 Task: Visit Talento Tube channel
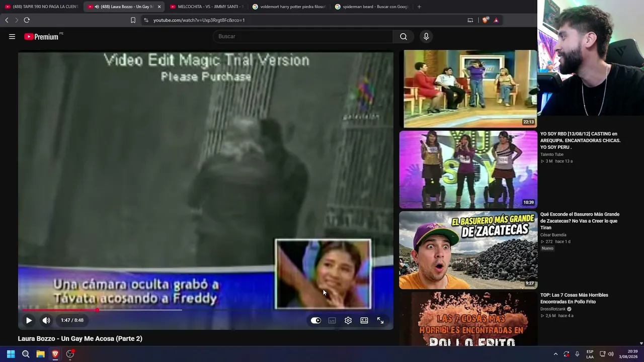[552, 154]
